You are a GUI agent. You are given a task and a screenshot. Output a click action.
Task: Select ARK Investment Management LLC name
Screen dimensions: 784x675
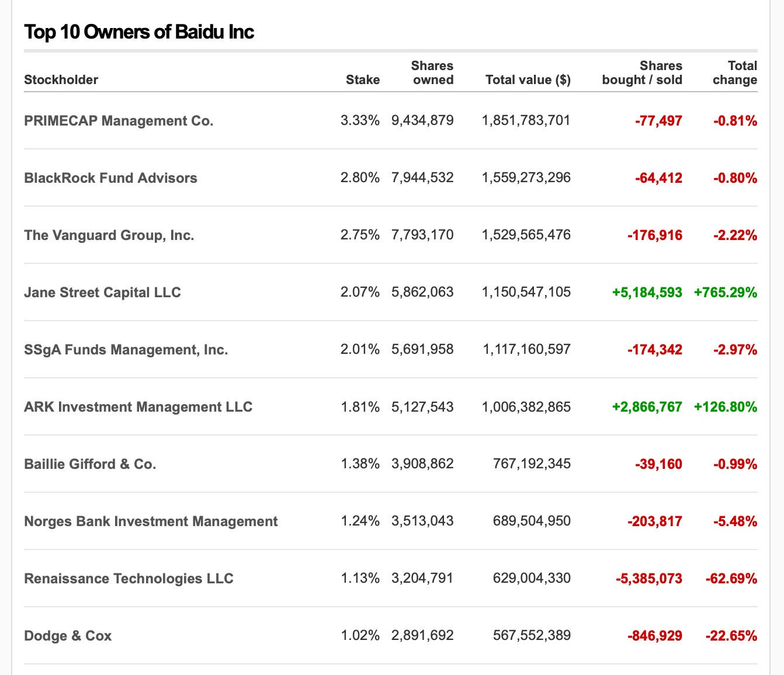[x=138, y=407]
